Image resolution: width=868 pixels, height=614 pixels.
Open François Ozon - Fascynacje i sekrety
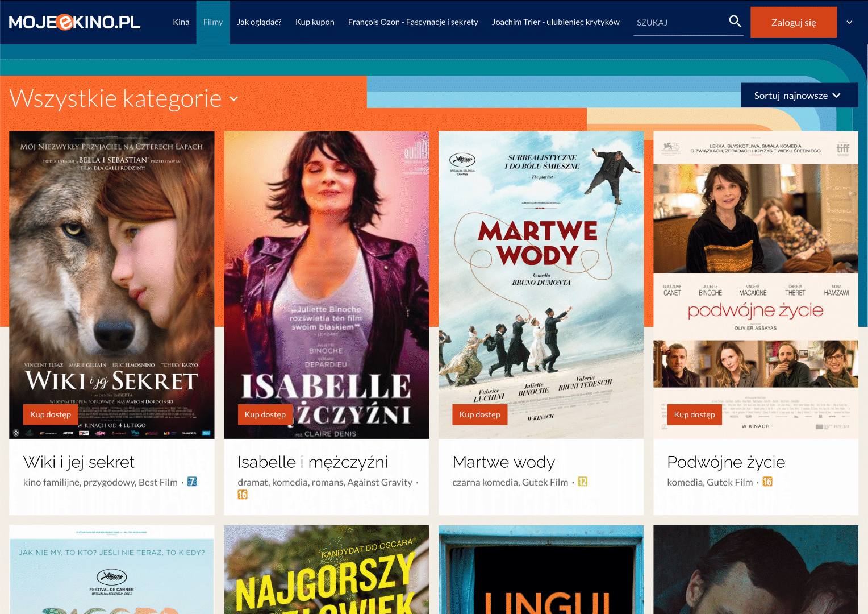[x=413, y=22]
